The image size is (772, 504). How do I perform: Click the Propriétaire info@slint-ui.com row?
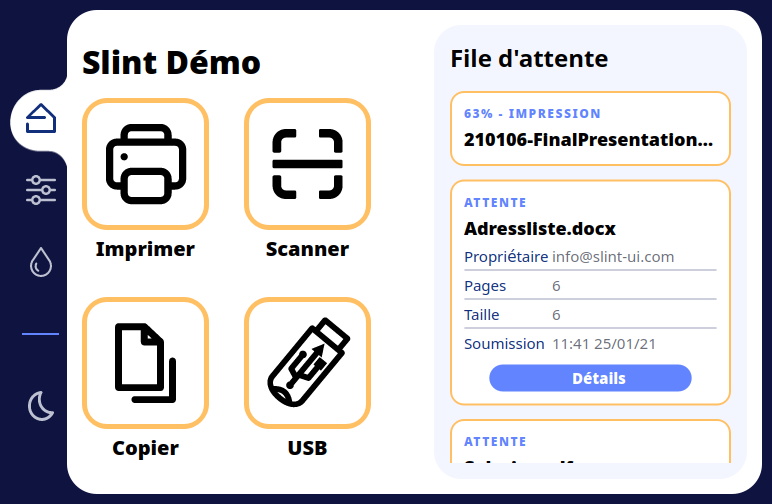pyautogui.click(x=590, y=257)
